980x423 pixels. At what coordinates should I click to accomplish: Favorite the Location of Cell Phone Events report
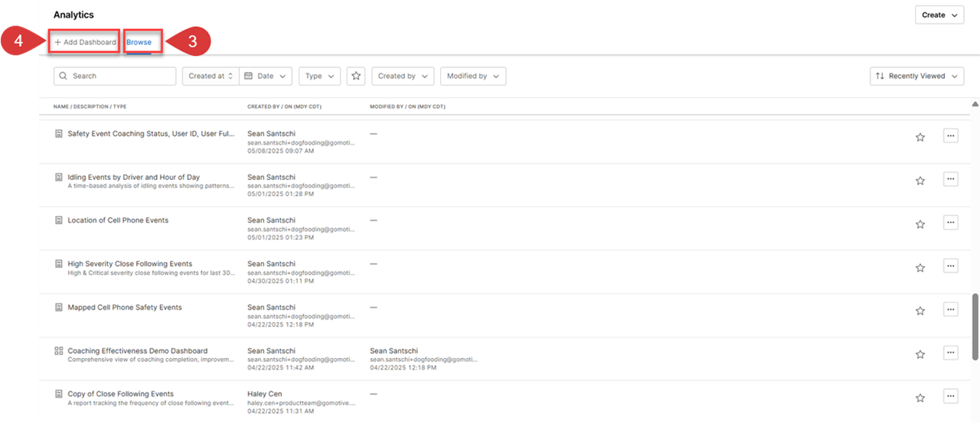pos(920,224)
